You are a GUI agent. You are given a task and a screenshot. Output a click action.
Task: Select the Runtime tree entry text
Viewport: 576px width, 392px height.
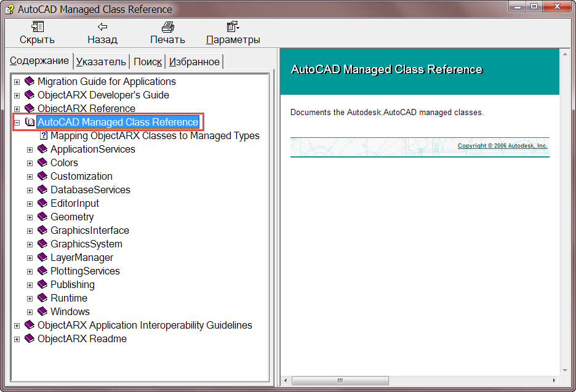[69, 298]
